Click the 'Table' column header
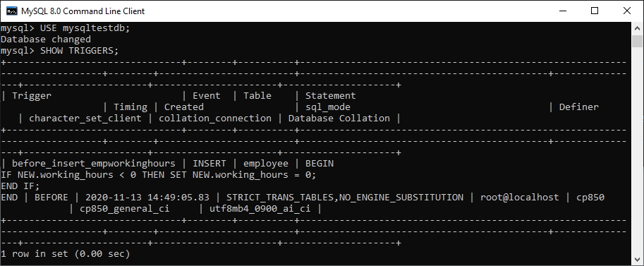 click(x=257, y=96)
